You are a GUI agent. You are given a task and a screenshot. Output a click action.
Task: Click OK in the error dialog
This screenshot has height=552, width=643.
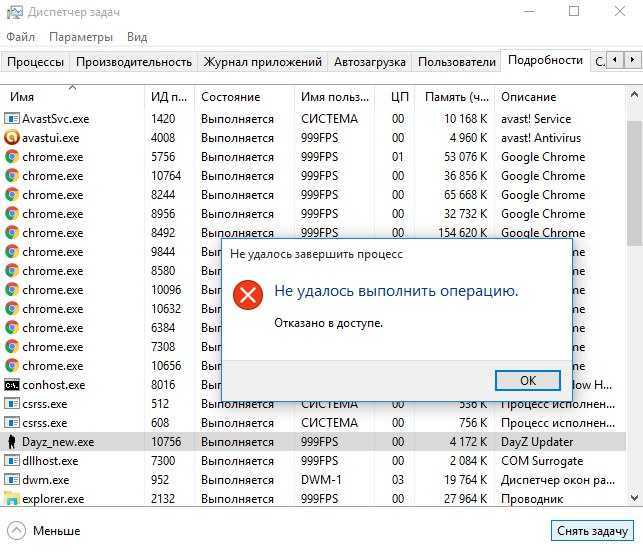click(x=527, y=381)
